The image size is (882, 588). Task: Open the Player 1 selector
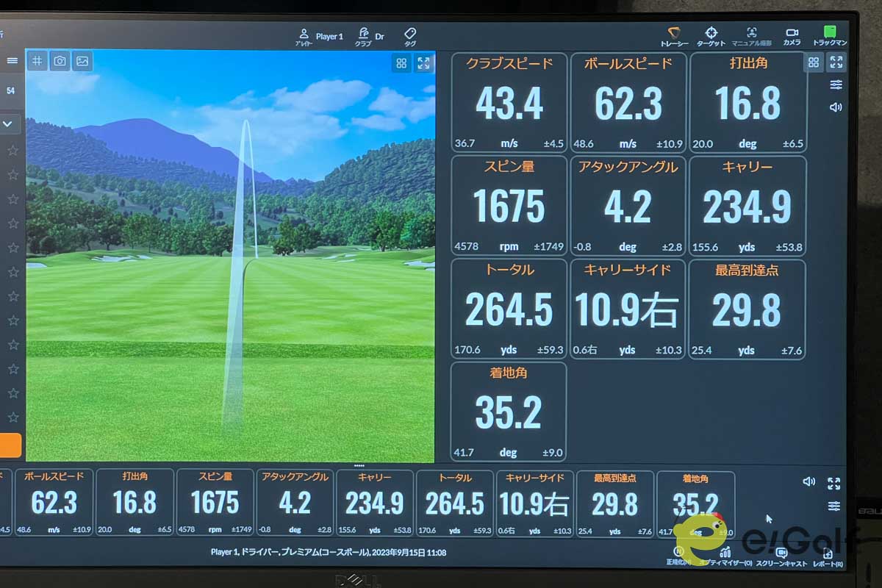[320, 36]
